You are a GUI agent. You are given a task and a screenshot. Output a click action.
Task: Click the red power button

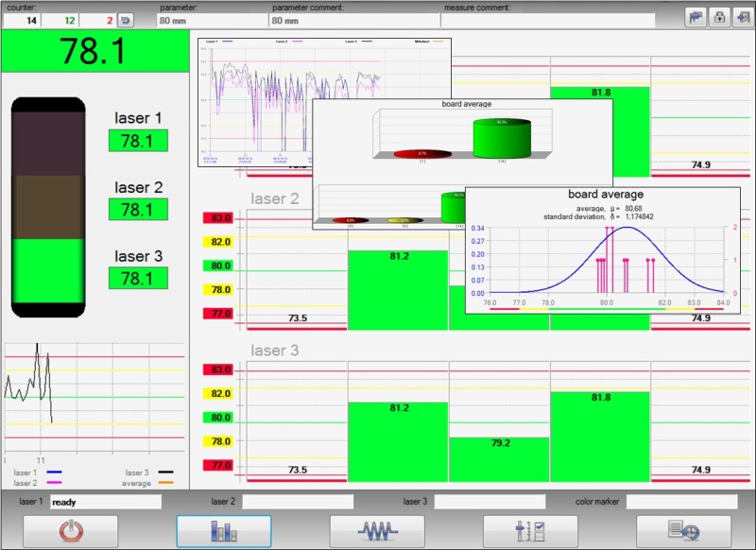[70, 531]
